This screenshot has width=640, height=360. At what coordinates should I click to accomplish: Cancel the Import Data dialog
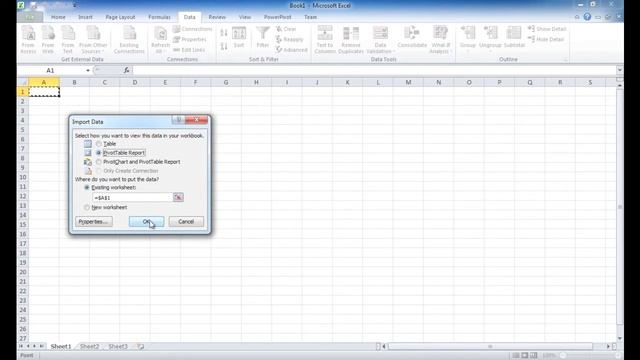[186, 222]
